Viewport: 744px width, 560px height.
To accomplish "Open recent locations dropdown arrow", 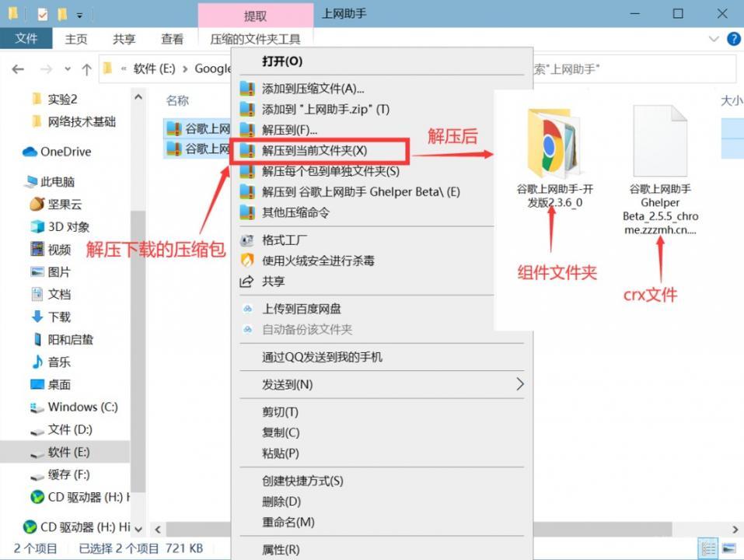I will [68, 69].
